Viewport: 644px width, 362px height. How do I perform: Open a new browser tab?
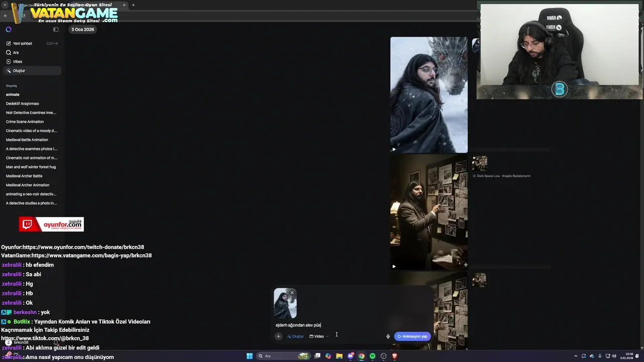(133, 5)
